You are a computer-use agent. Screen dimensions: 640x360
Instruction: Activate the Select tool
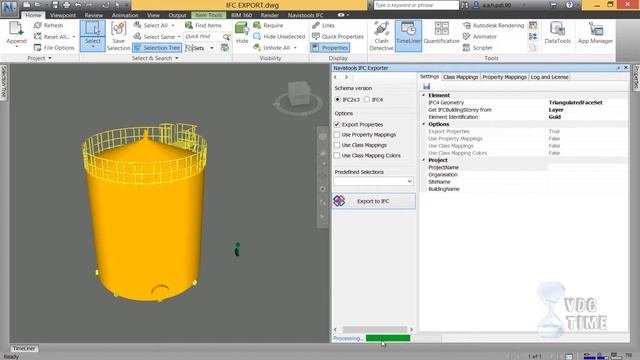coord(93,36)
